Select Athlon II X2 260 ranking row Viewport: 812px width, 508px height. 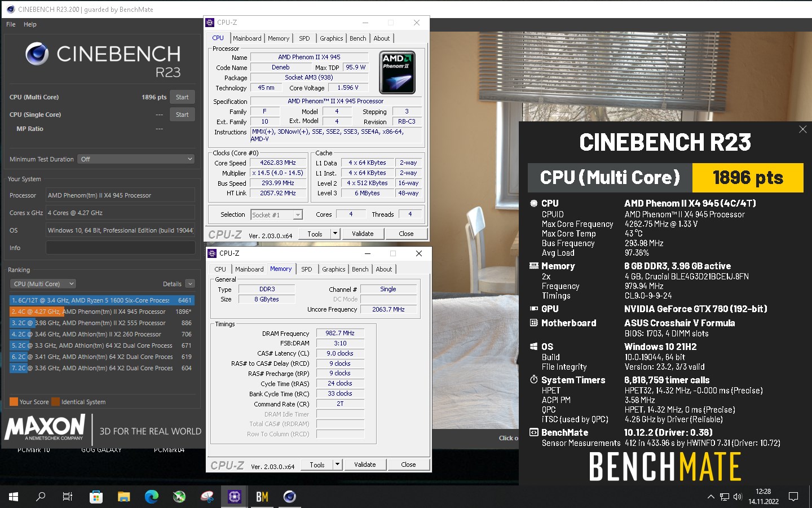102,334
